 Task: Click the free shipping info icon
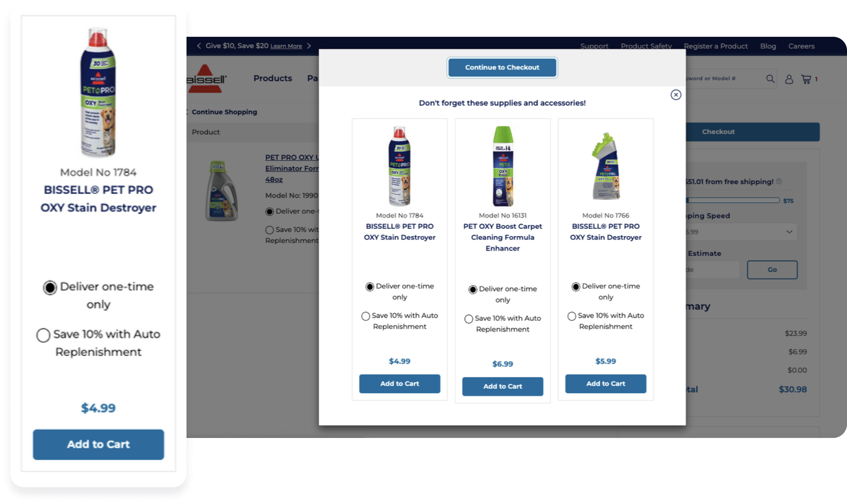tap(779, 181)
